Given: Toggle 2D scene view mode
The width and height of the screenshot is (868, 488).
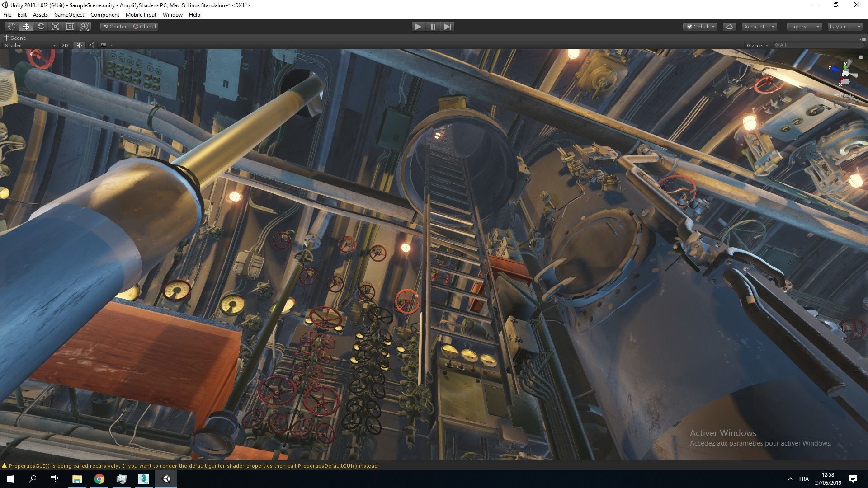Looking at the screenshot, I should [65, 45].
